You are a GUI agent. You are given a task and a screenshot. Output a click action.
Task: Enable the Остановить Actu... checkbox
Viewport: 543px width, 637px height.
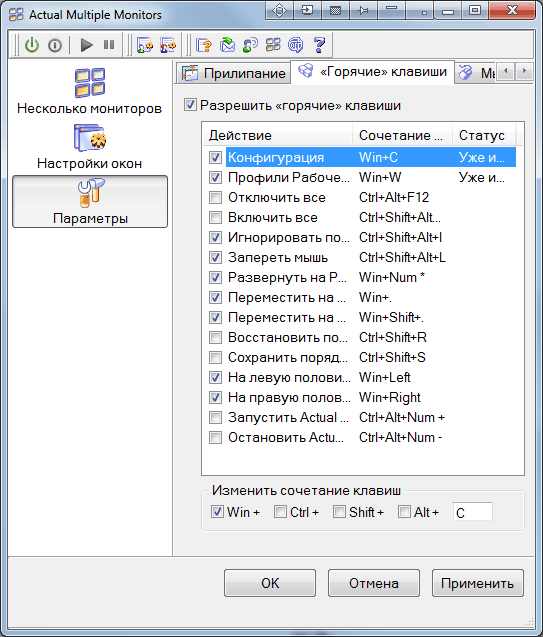[x=215, y=438]
